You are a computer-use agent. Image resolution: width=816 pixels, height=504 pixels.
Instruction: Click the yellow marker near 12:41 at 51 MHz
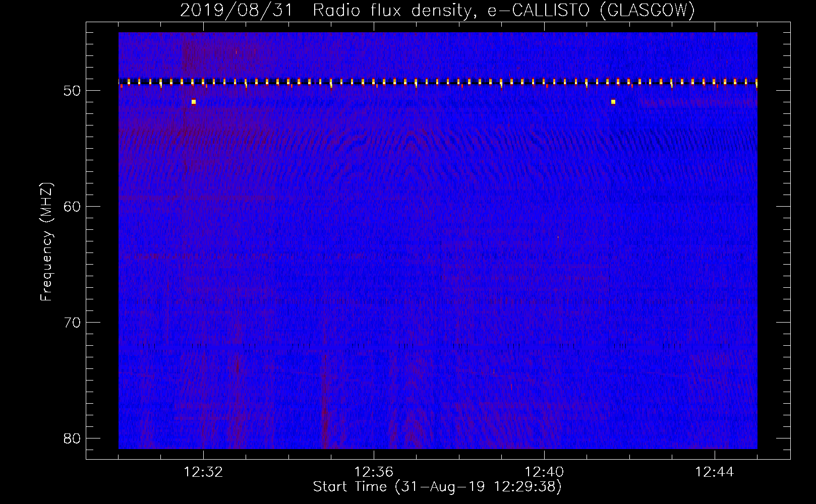pyautogui.click(x=613, y=102)
